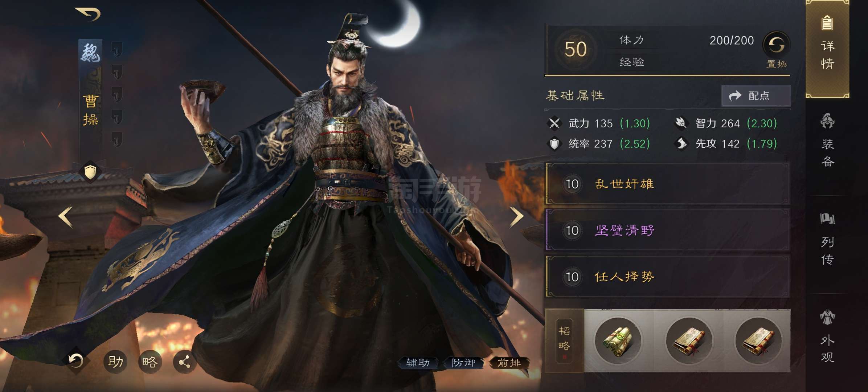868x392 pixels.
Task: Click the 配点 allocate points button
Action: pos(756,96)
